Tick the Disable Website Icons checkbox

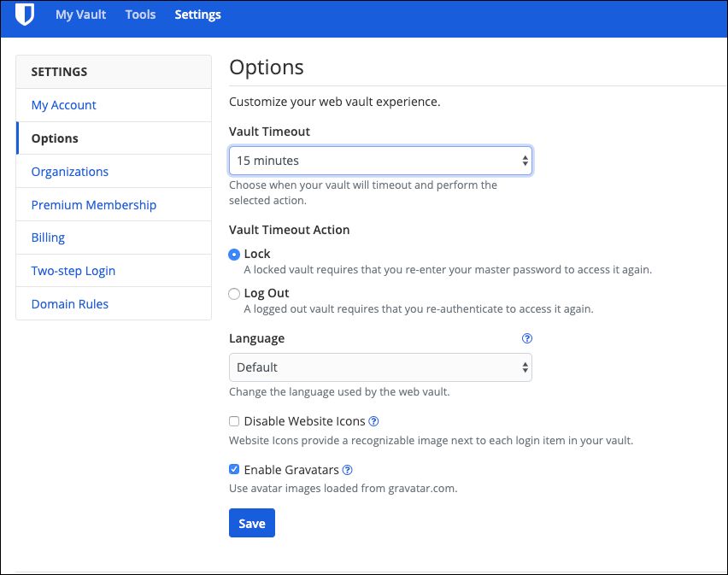tap(234, 421)
